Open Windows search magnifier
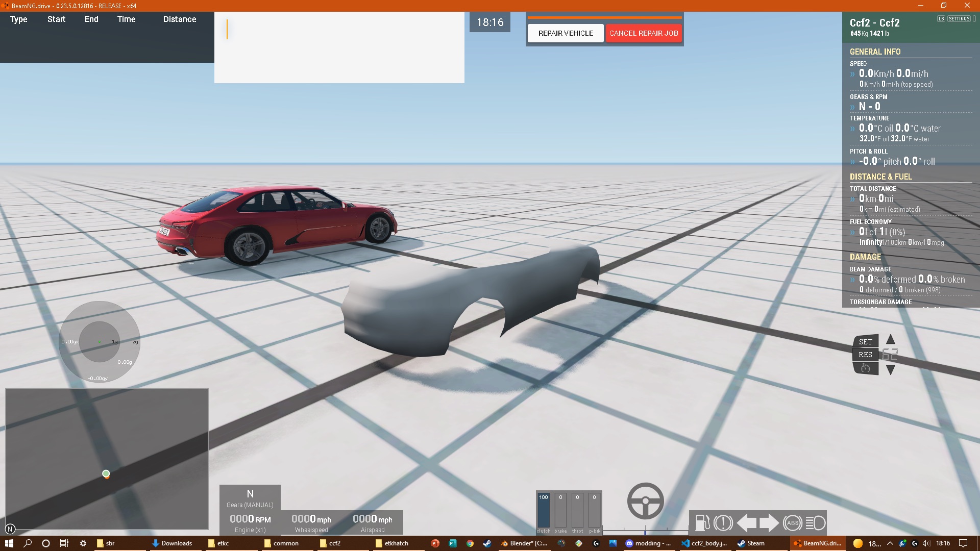 (28, 543)
